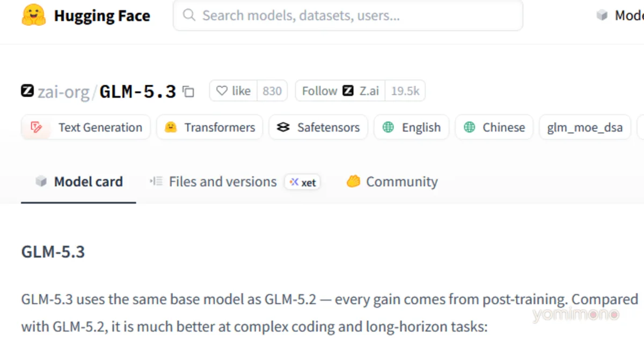
Task: Open the Community tab
Action: click(x=392, y=182)
